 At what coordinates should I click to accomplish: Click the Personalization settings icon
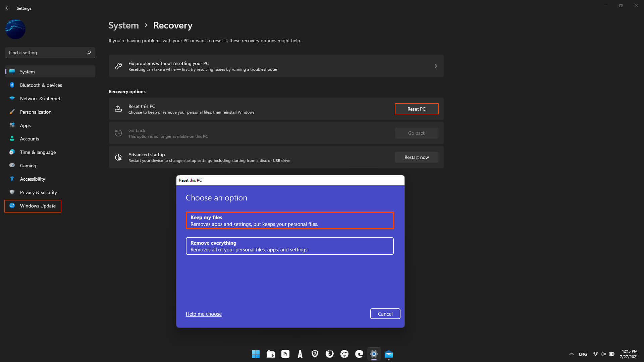(x=12, y=112)
